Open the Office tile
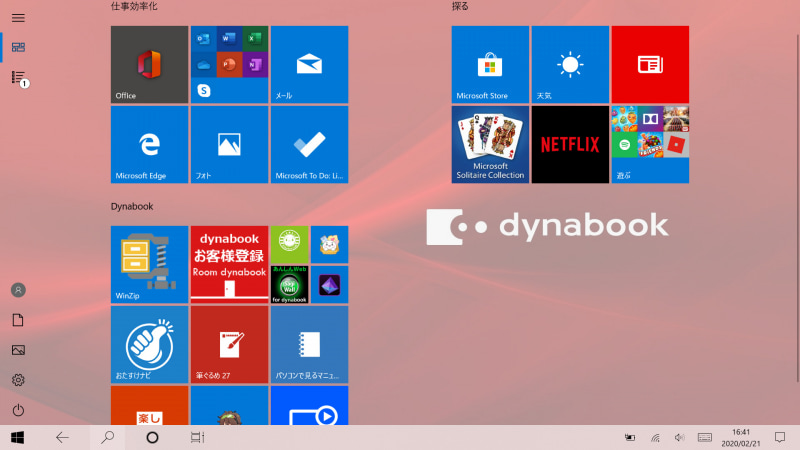The height and width of the screenshot is (450, 800). click(x=149, y=65)
